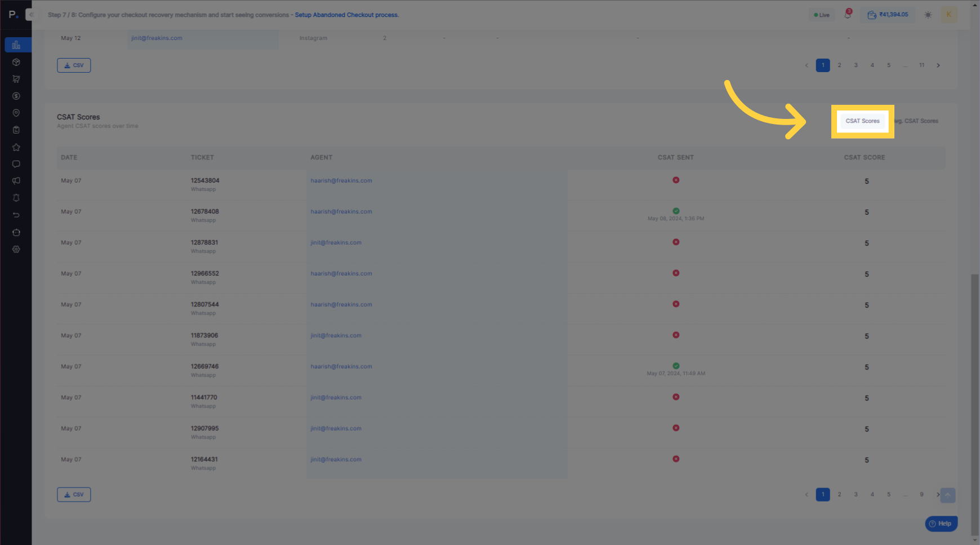Screen dimensions: 980x545
Task: Go to page 2 in upper pagination
Action: tap(839, 65)
